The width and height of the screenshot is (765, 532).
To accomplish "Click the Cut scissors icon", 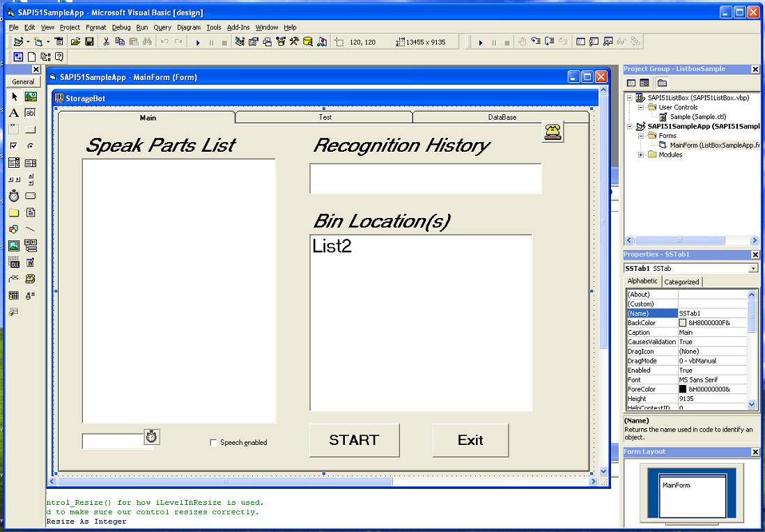I will point(106,42).
